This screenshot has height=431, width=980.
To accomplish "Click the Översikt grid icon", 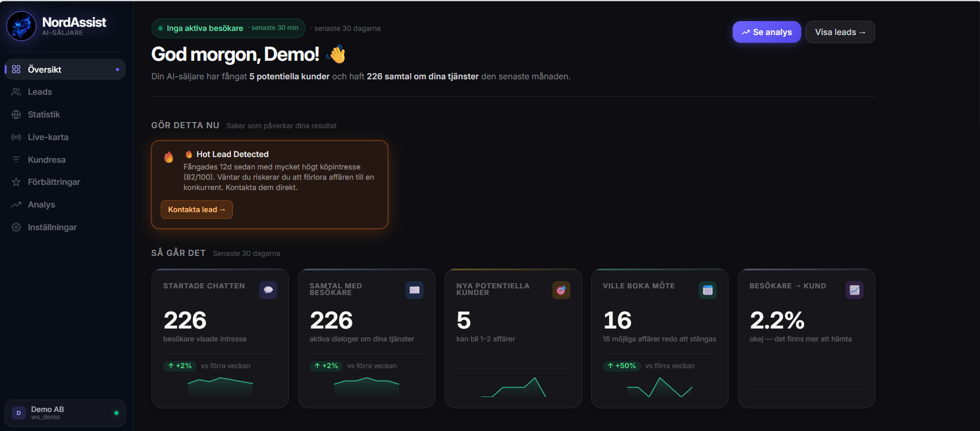I will (x=16, y=70).
